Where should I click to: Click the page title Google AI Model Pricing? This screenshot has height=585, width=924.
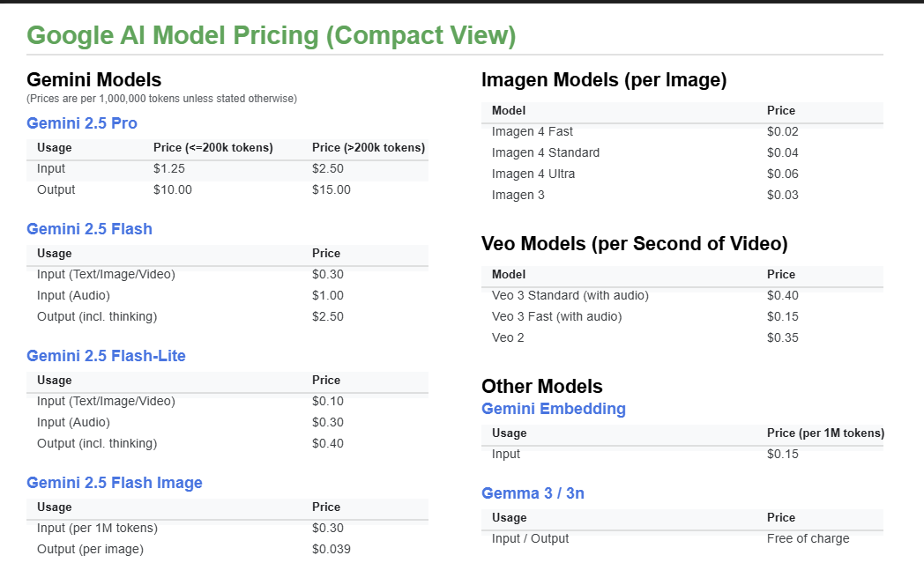[271, 35]
